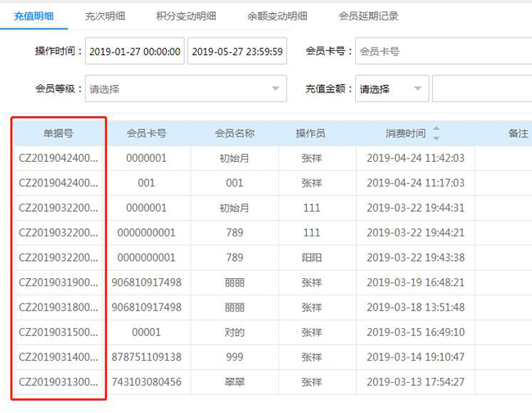The image size is (532, 413).
Task: Focus the 会员卡号 search input
Action: pos(444,52)
